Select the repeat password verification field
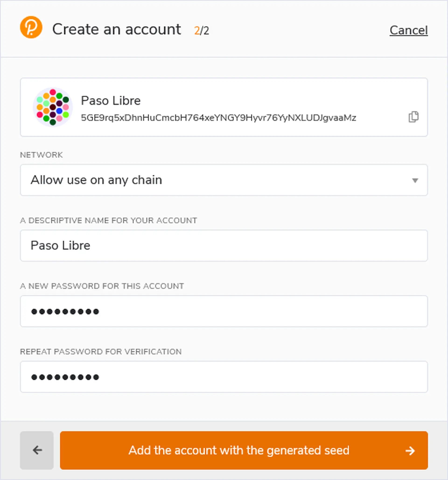The height and width of the screenshot is (480, 448). pyautogui.click(x=224, y=377)
